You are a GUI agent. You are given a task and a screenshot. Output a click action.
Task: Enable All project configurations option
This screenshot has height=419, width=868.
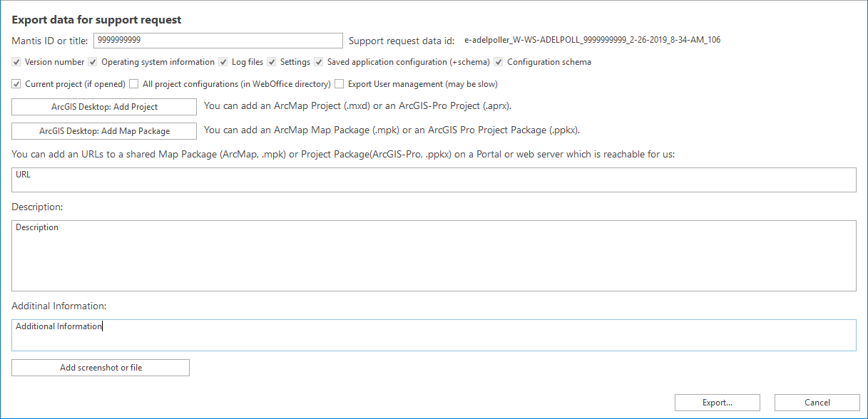(x=133, y=84)
